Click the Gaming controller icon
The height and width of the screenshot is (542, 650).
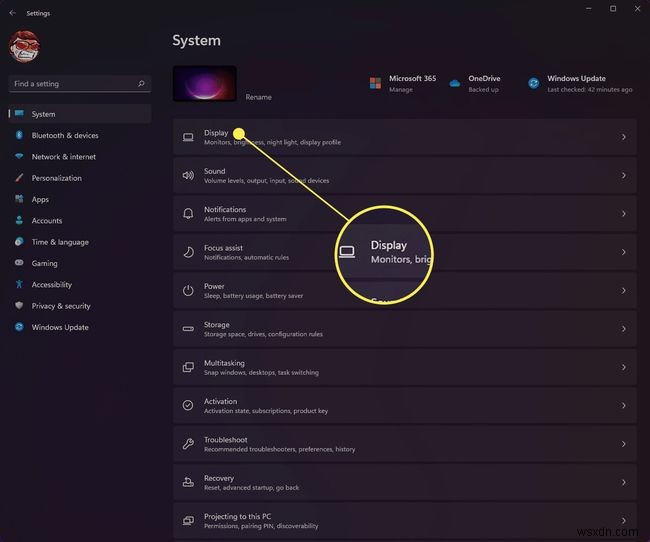coord(19,262)
